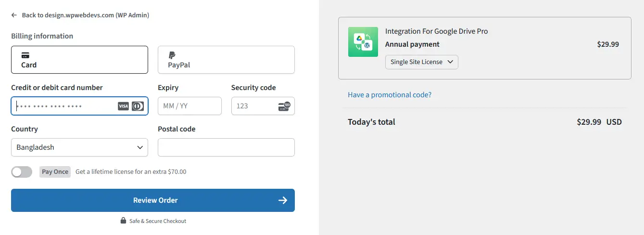Select the Card payment tab

point(79,60)
